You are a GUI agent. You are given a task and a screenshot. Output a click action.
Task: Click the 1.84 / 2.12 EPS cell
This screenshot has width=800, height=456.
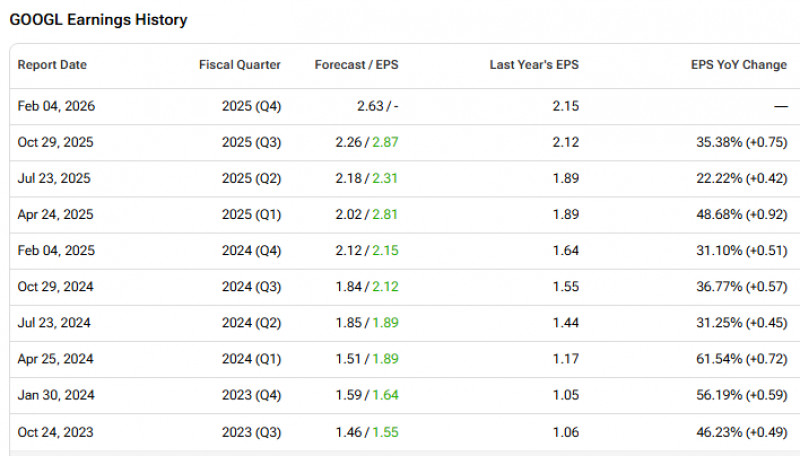coord(367,287)
